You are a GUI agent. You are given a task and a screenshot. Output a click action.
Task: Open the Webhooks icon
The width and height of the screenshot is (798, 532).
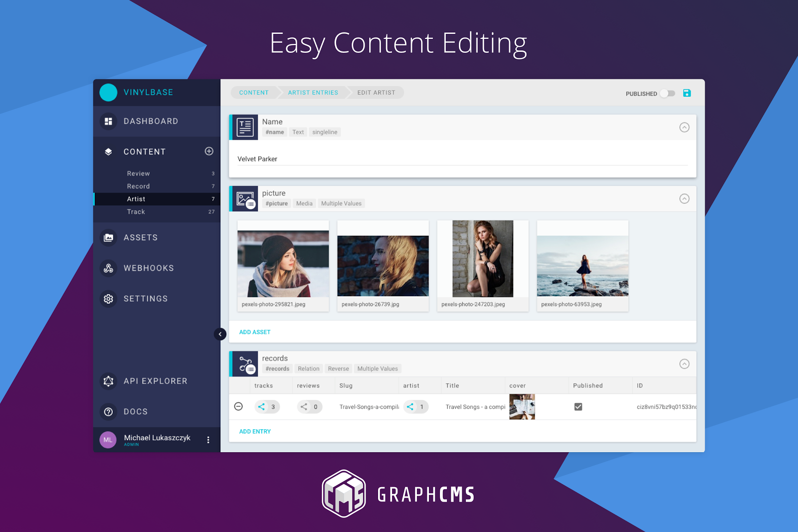(x=108, y=268)
